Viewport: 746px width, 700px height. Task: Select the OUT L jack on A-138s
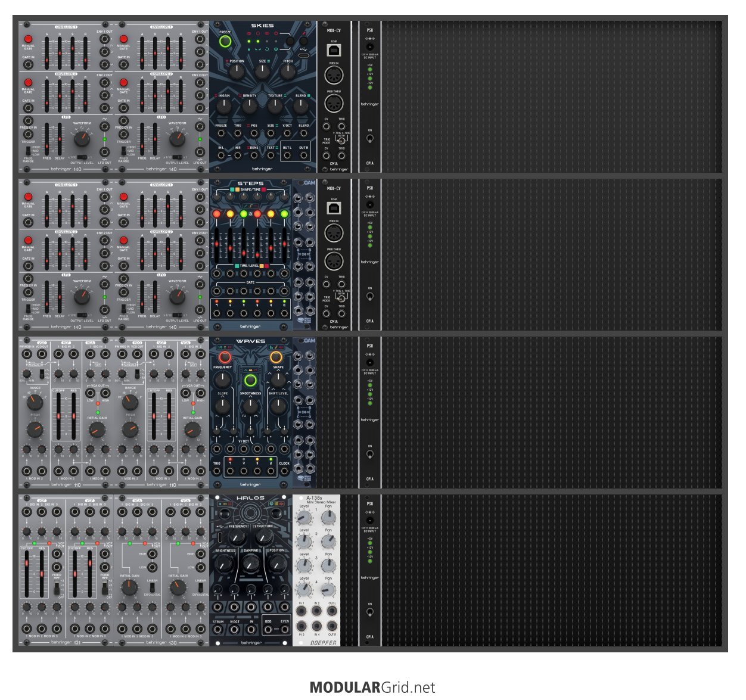click(x=331, y=611)
